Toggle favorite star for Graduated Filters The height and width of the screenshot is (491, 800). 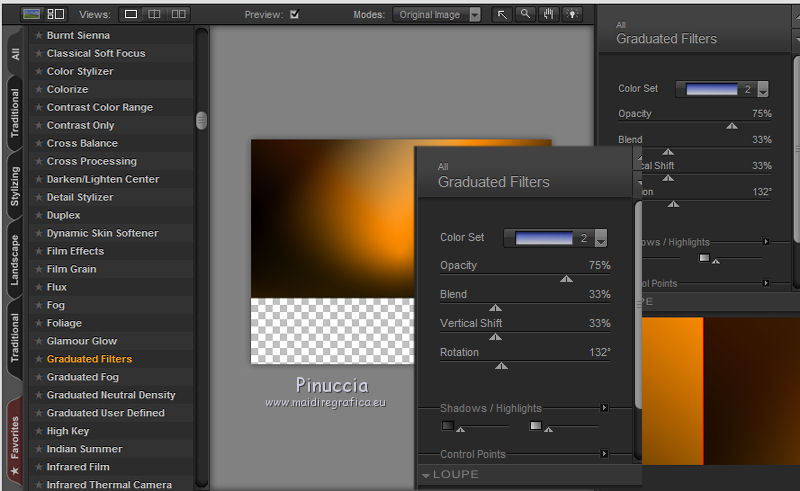[x=39, y=359]
